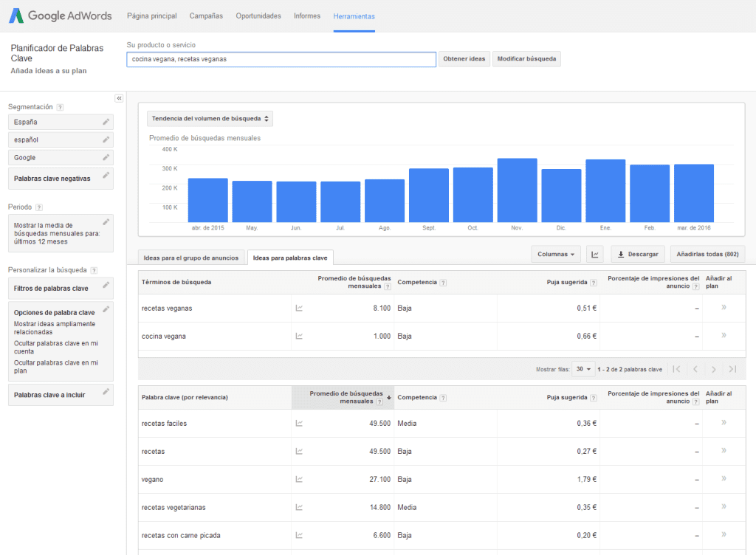Click in the product or service input
The width and height of the screenshot is (756, 555).
(281, 59)
